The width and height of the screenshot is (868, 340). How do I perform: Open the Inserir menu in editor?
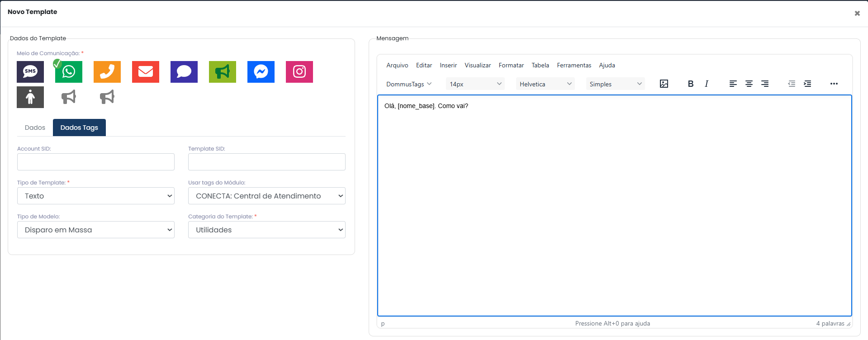pos(448,65)
